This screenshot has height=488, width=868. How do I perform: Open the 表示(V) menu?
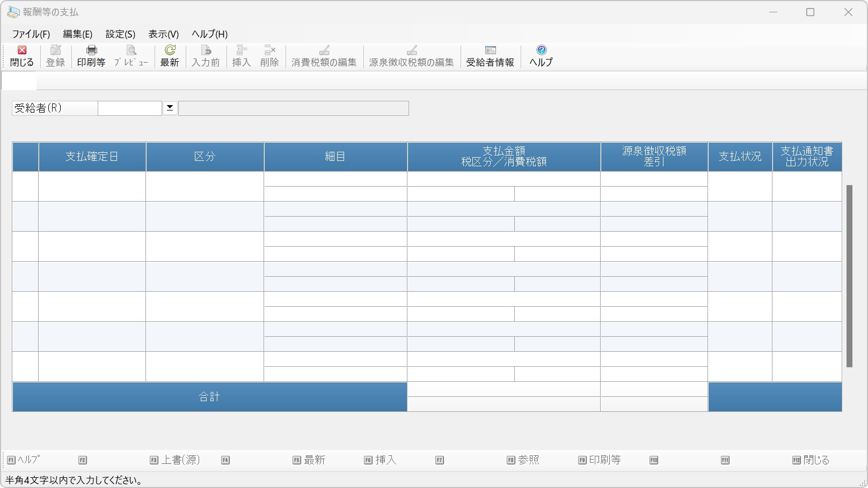point(163,34)
